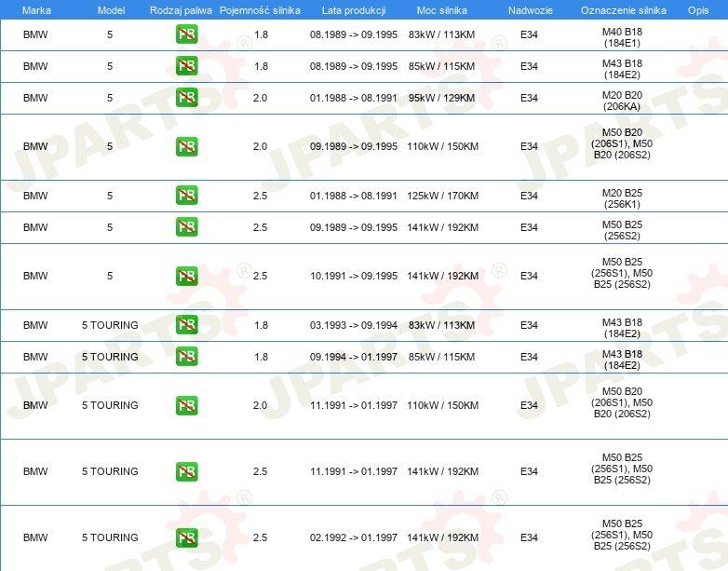Click unleaded fuel icon in M40 B18 (184E1) row
728x571 pixels.
click(186, 34)
